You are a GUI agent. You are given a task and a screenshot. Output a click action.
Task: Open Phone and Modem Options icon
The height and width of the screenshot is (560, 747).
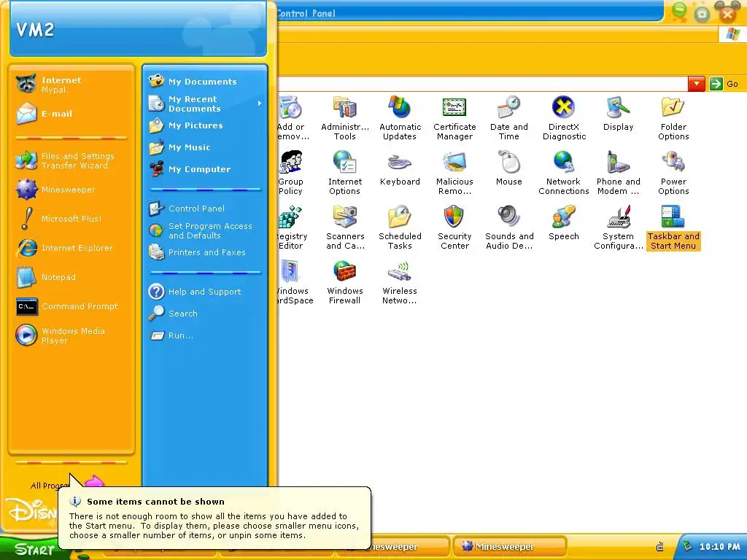tap(619, 172)
